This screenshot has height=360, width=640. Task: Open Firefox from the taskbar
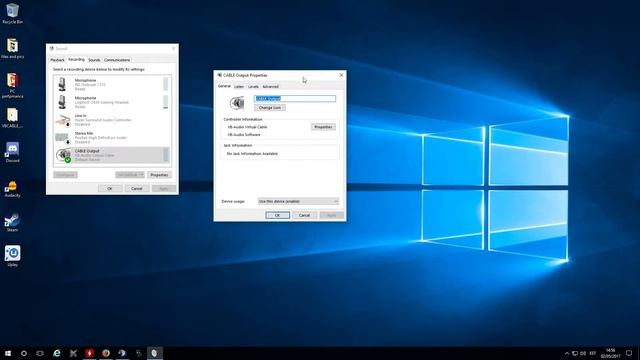106,353
